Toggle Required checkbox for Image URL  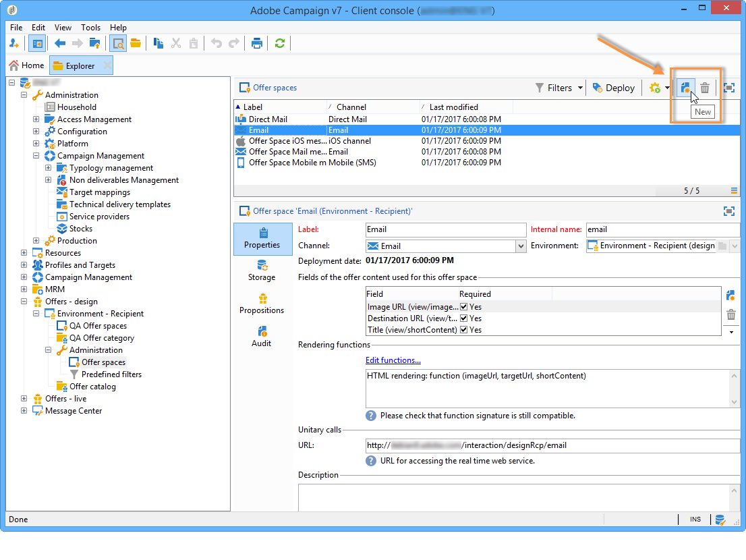coord(464,307)
